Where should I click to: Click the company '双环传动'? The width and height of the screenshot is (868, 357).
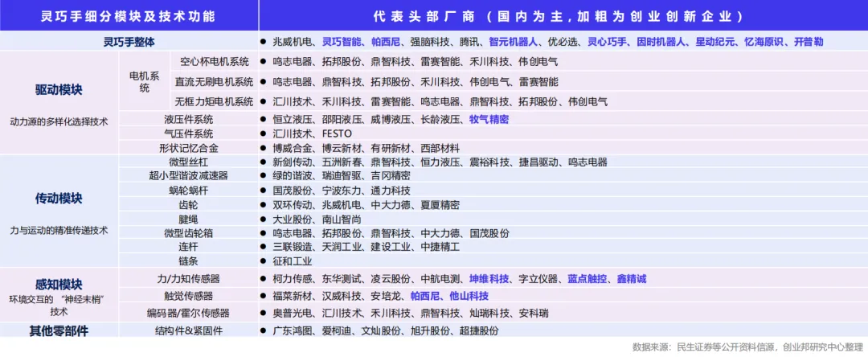coord(293,205)
